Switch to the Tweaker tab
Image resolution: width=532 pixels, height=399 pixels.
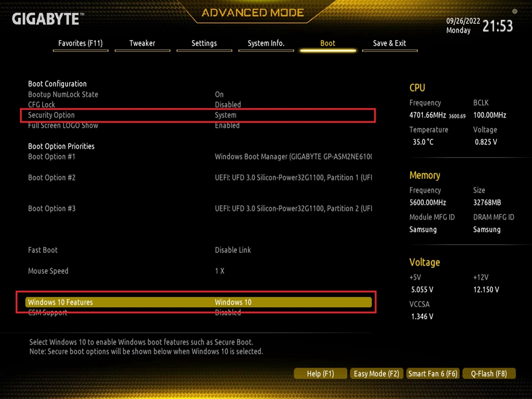tap(142, 44)
